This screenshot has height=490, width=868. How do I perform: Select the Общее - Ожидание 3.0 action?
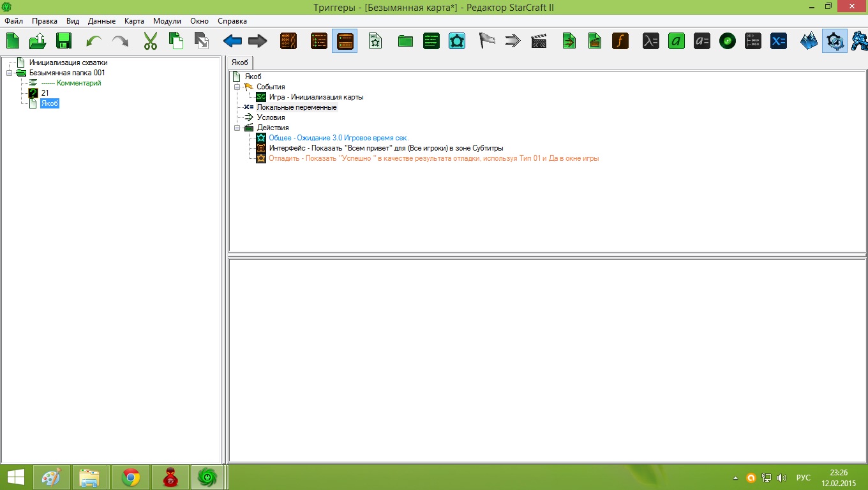(339, 138)
